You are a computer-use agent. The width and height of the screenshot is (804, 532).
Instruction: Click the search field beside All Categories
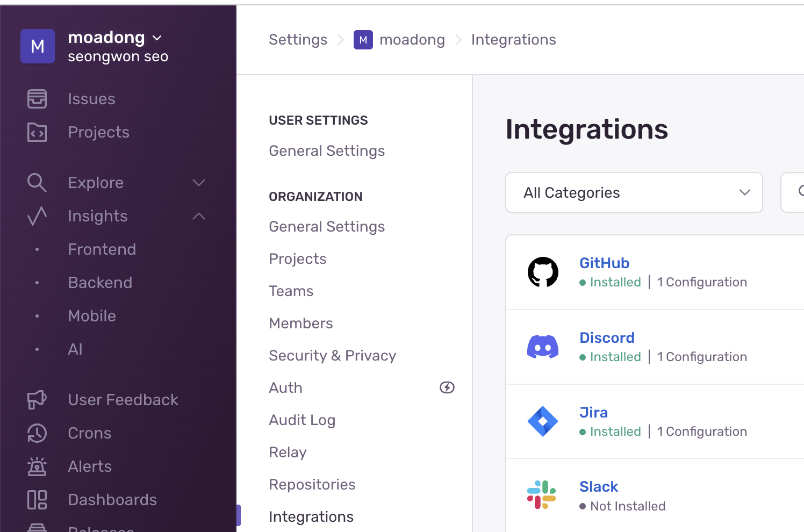(x=792, y=192)
